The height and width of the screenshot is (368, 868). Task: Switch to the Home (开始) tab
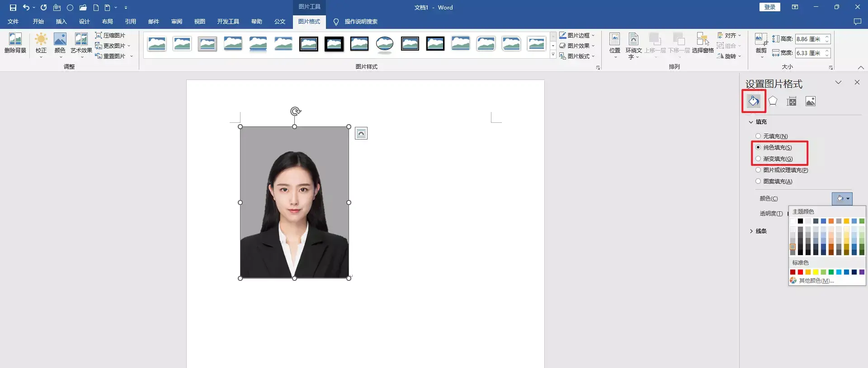tap(38, 22)
